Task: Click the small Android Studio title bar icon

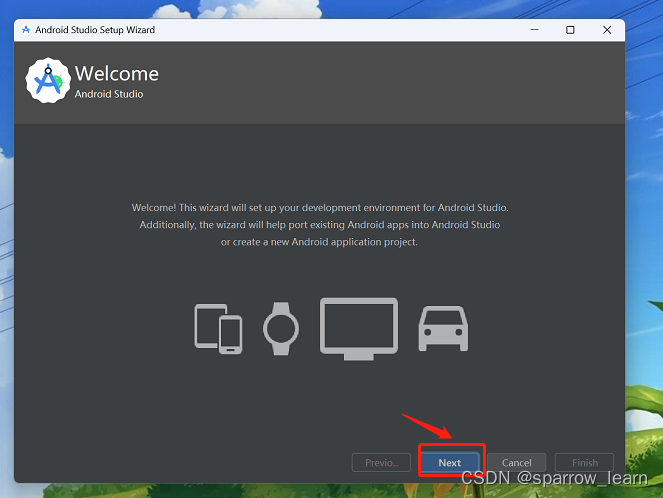Action: 26,30
